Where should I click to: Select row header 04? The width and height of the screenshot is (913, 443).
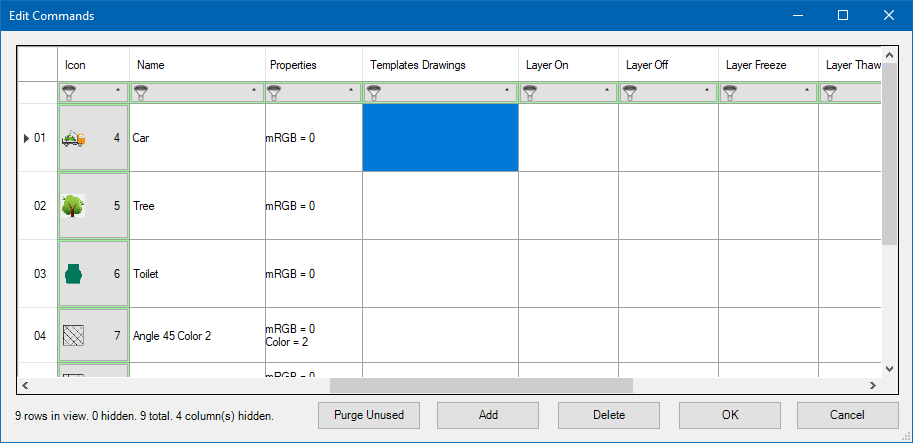click(x=37, y=335)
